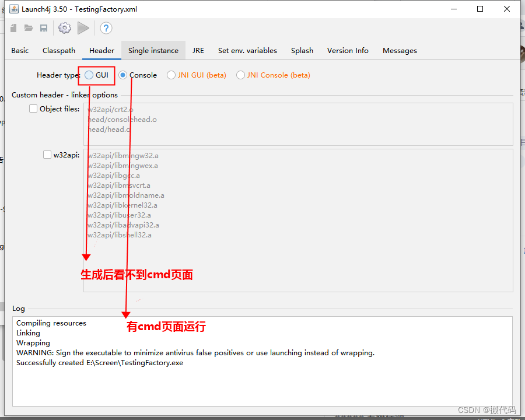Choose the JNI GUI (beta) option
This screenshot has width=525, height=420.
[x=171, y=75]
